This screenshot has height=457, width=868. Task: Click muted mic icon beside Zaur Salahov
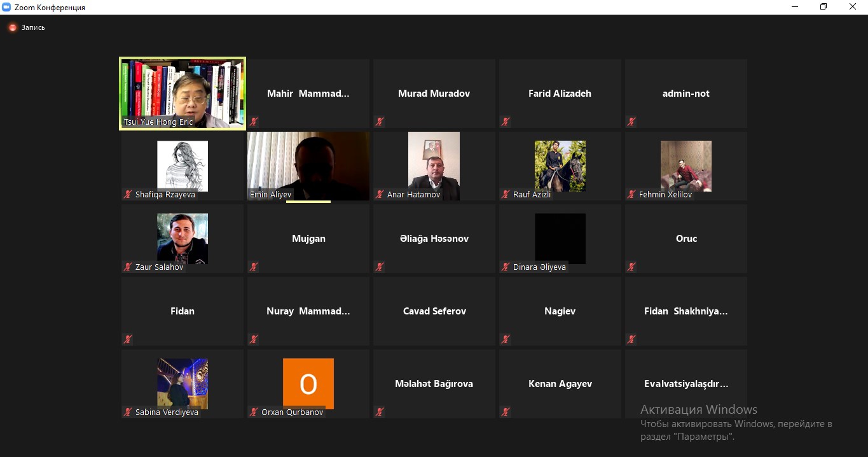[x=128, y=267]
